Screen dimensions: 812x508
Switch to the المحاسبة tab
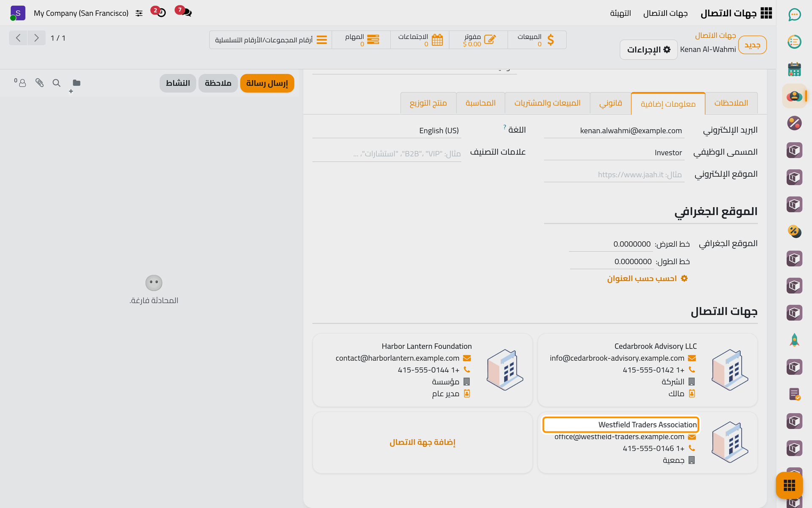pos(480,103)
